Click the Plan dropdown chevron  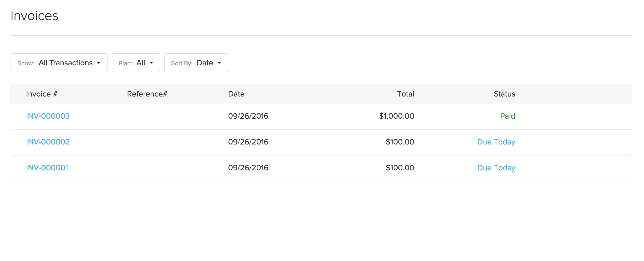click(x=151, y=63)
